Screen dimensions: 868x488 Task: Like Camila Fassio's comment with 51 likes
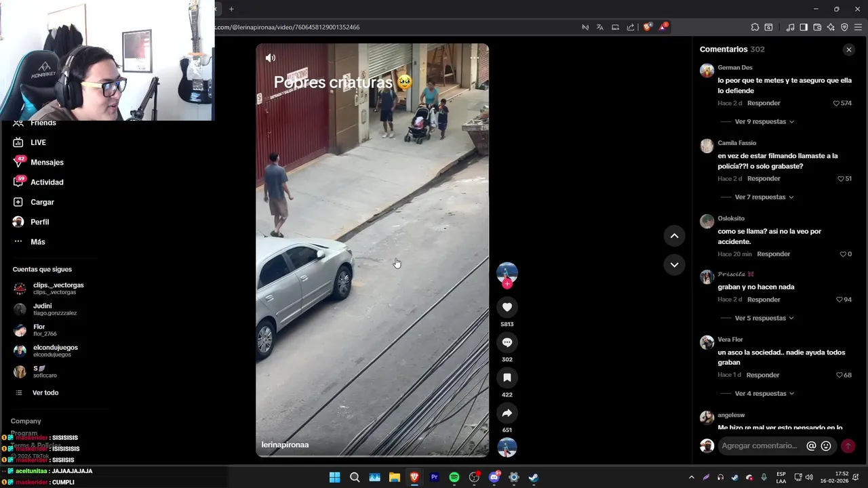pos(840,179)
